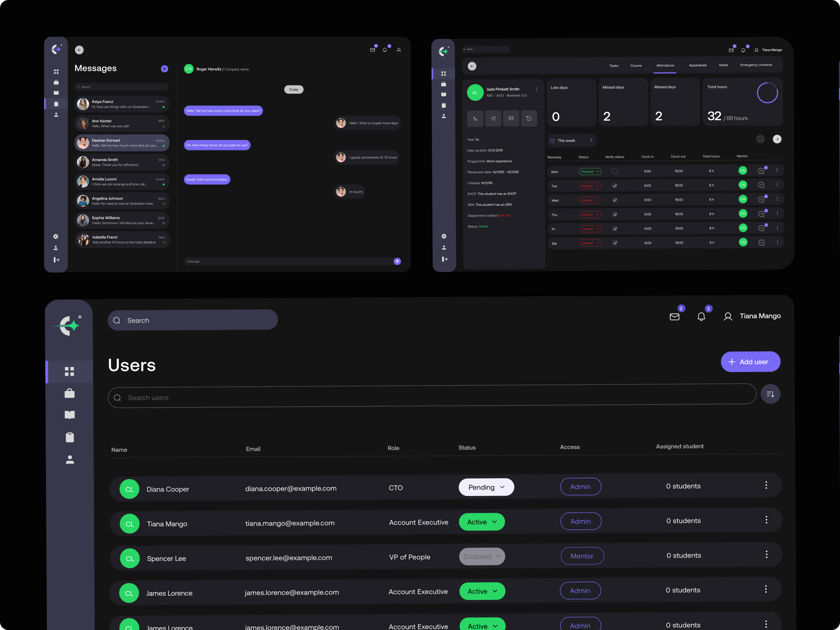Check the Verify status checkbox for Tuesday
This screenshot has height=630, width=840.
(x=615, y=186)
